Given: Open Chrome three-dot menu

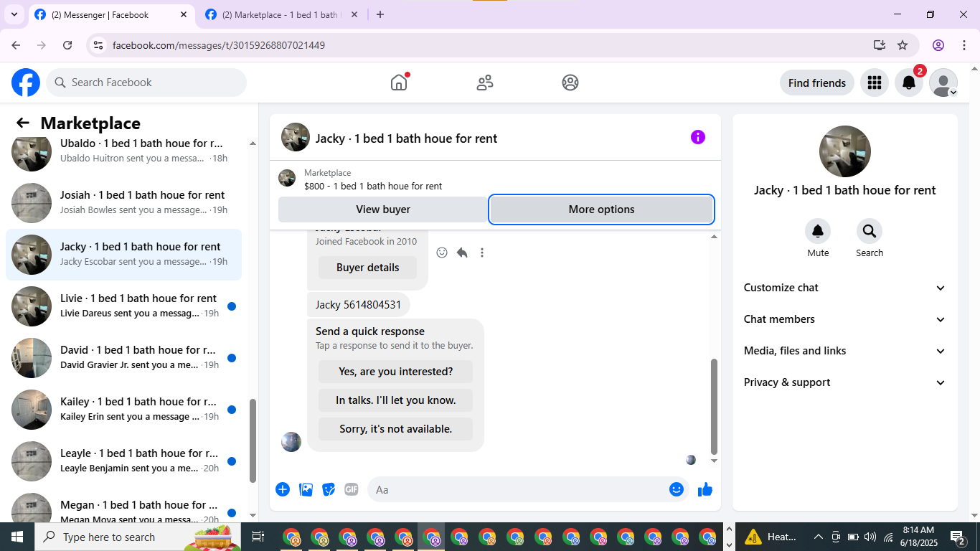Looking at the screenshot, I should point(963,45).
